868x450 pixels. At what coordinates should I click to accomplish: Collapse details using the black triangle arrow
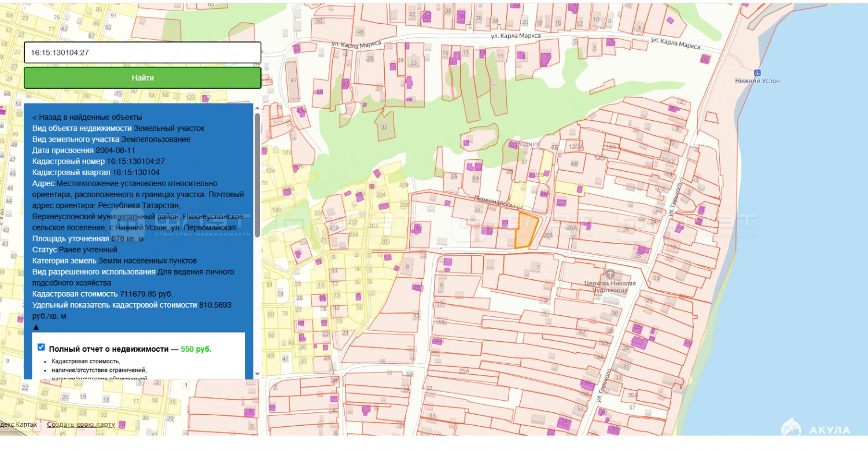click(x=36, y=327)
